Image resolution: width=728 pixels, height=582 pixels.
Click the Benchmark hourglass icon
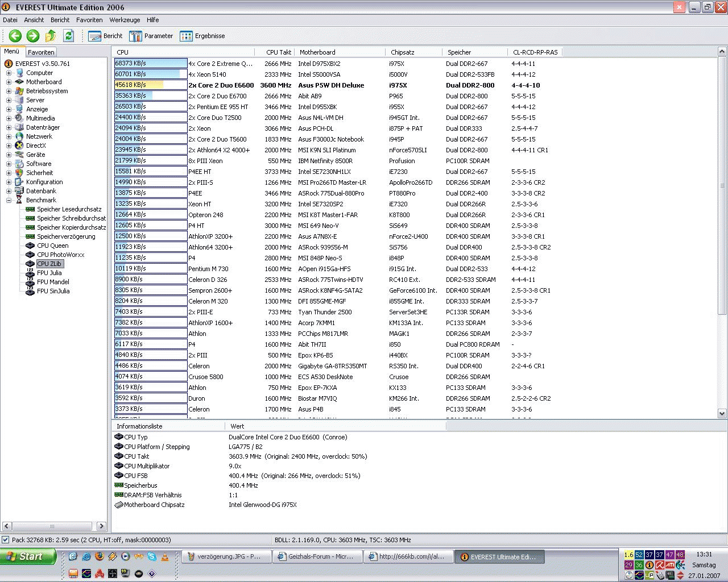(x=19, y=200)
